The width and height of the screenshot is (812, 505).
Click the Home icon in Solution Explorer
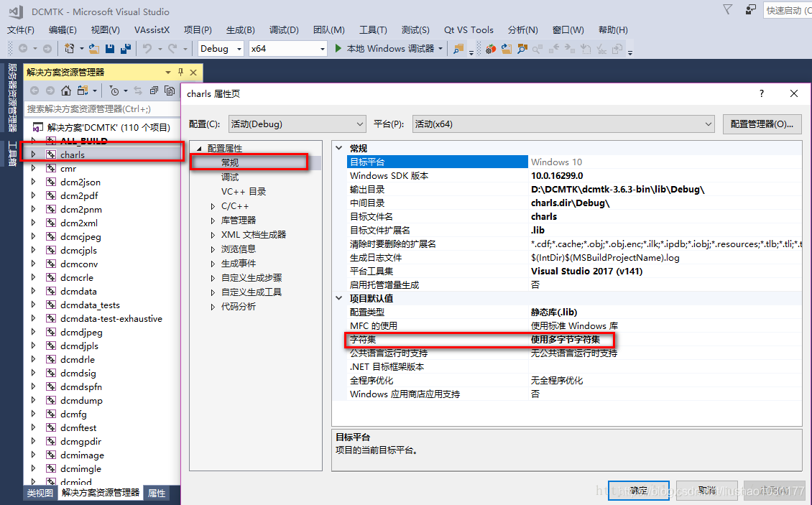pyautogui.click(x=66, y=91)
